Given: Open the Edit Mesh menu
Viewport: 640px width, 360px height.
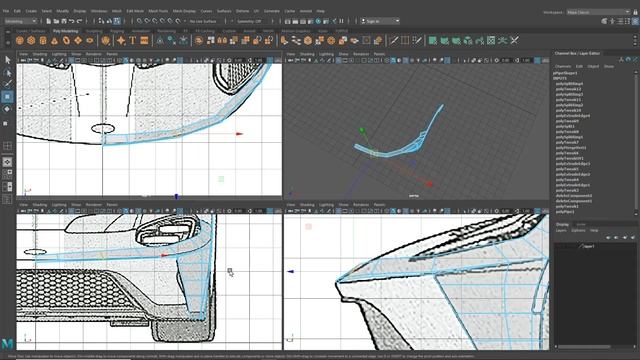Looking at the screenshot, I should click(135, 11).
